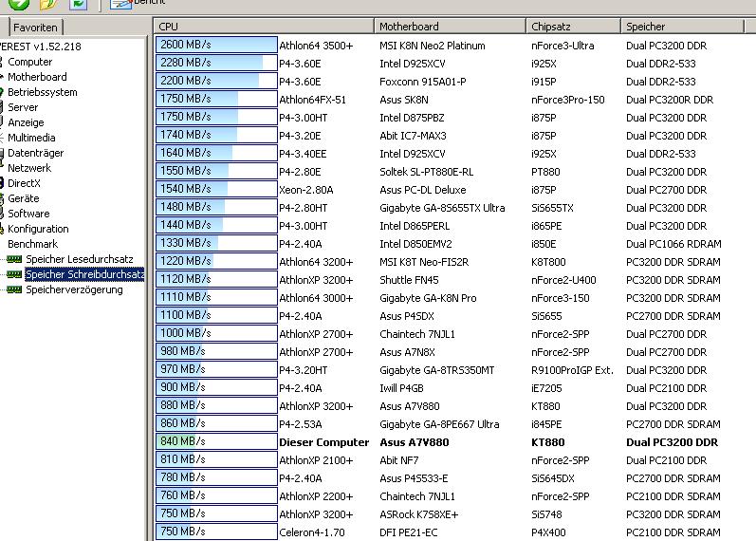Screen dimensions: 756x541
Task: Click the Iwill P4GB motherboard cell
Action: click(x=401, y=388)
